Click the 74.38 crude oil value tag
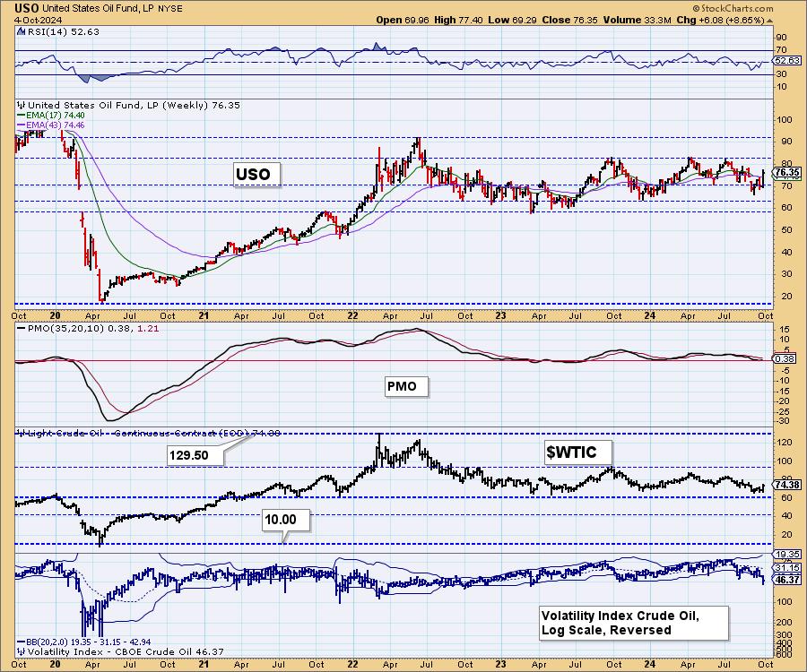807x672 pixels. pos(787,485)
